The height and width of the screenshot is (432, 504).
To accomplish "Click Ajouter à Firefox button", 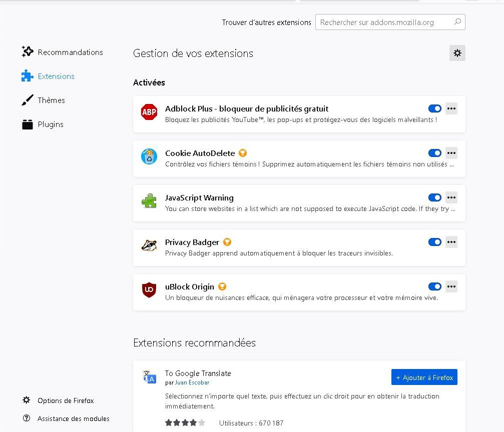I will click(424, 377).
